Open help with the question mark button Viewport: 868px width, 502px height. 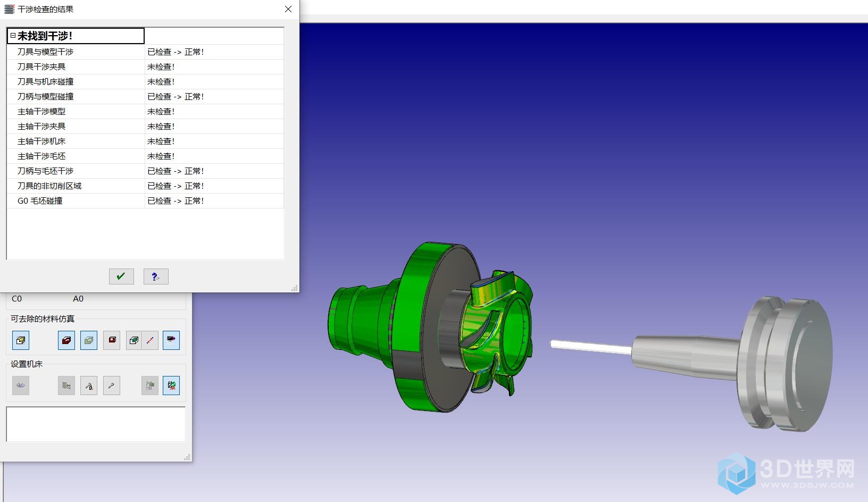click(156, 277)
